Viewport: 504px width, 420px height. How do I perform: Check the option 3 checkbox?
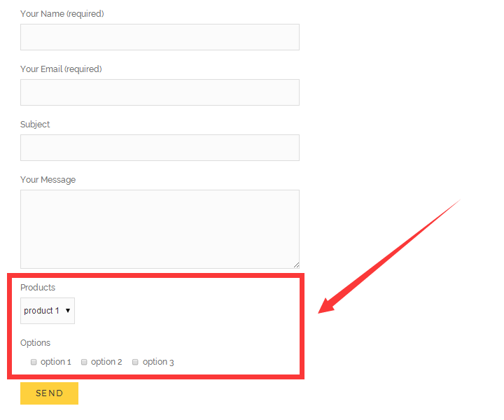coord(136,363)
